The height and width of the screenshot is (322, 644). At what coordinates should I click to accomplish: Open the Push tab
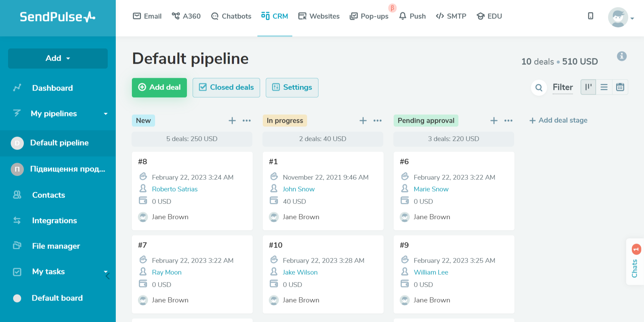(412, 16)
